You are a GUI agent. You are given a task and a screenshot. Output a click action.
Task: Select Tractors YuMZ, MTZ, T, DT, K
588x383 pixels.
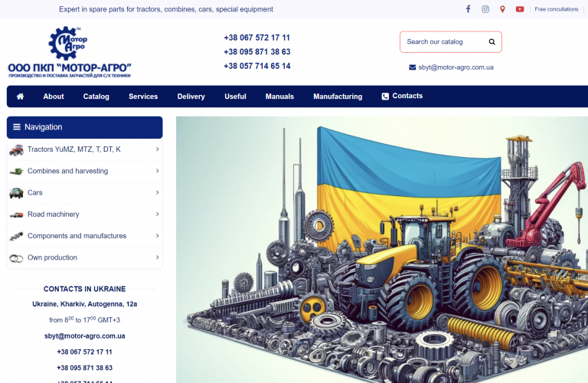(x=73, y=149)
